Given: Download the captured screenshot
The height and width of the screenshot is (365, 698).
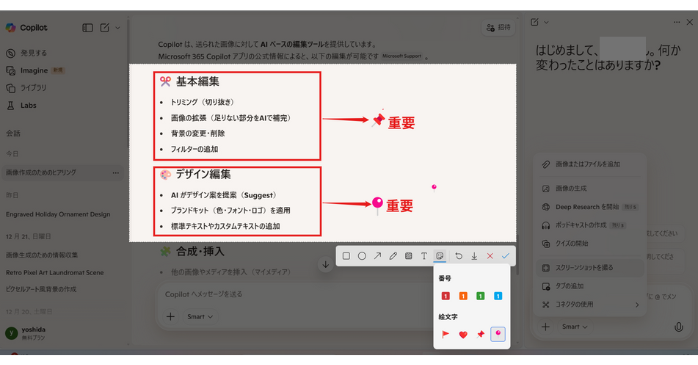Looking at the screenshot, I should pyautogui.click(x=474, y=256).
